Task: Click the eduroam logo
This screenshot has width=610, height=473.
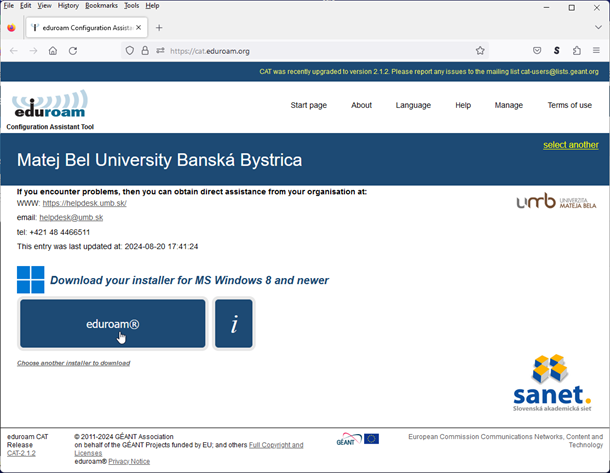Action: tap(50, 104)
